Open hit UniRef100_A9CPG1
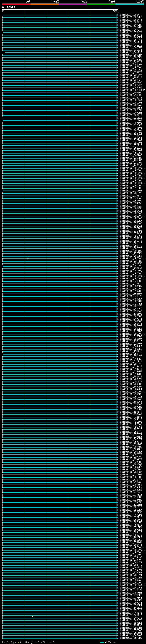146x644 pixels. point(131,236)
